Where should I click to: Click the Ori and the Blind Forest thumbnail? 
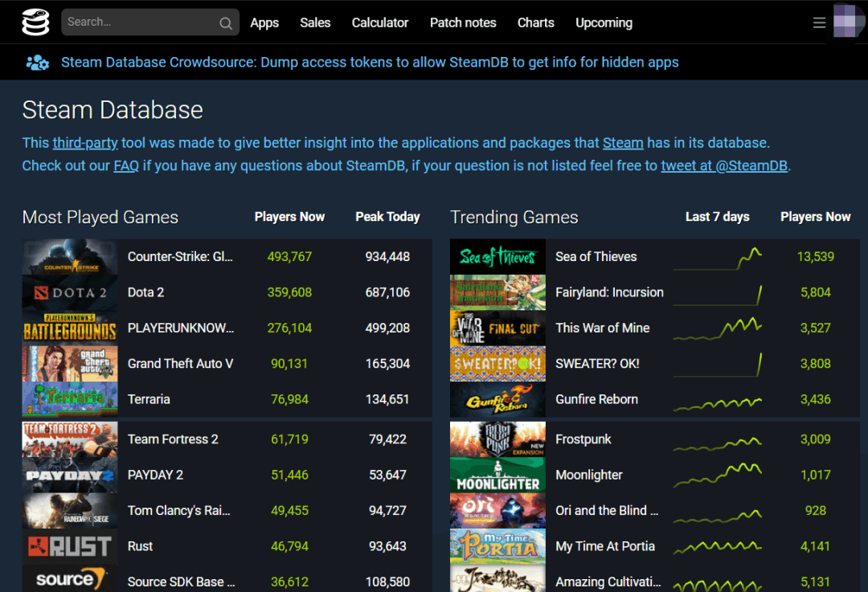[x=497, y=511]
